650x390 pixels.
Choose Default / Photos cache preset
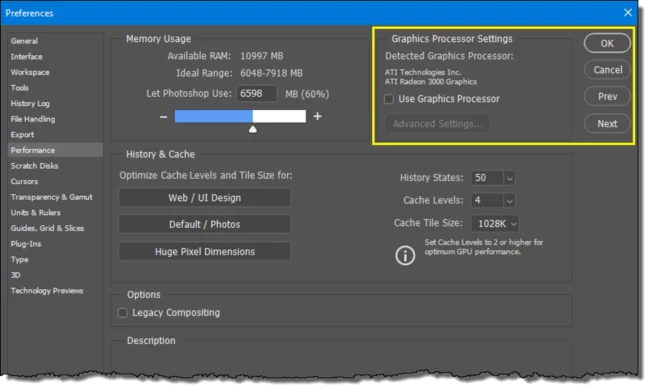205,225
